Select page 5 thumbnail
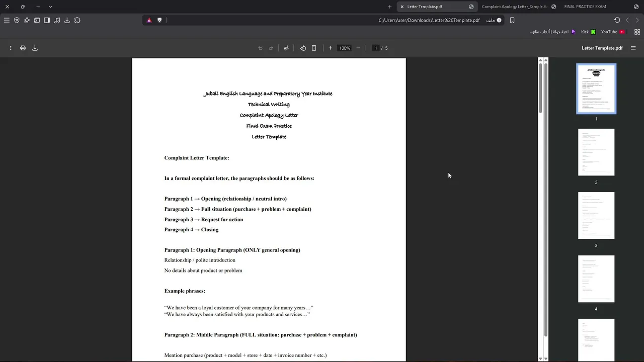644x362 pixels. pos(596,340)
